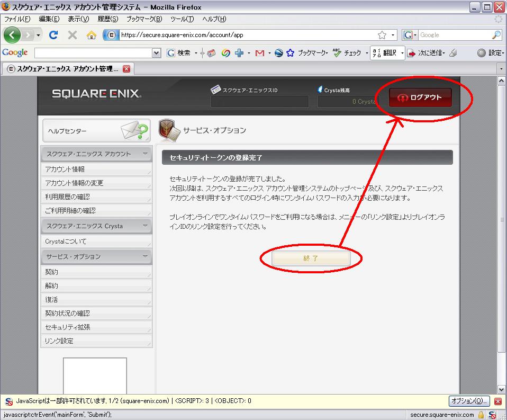The image size is (507, 420).
Task: Click the 翻訳 translate toolbar button
Action: [384, 53]
